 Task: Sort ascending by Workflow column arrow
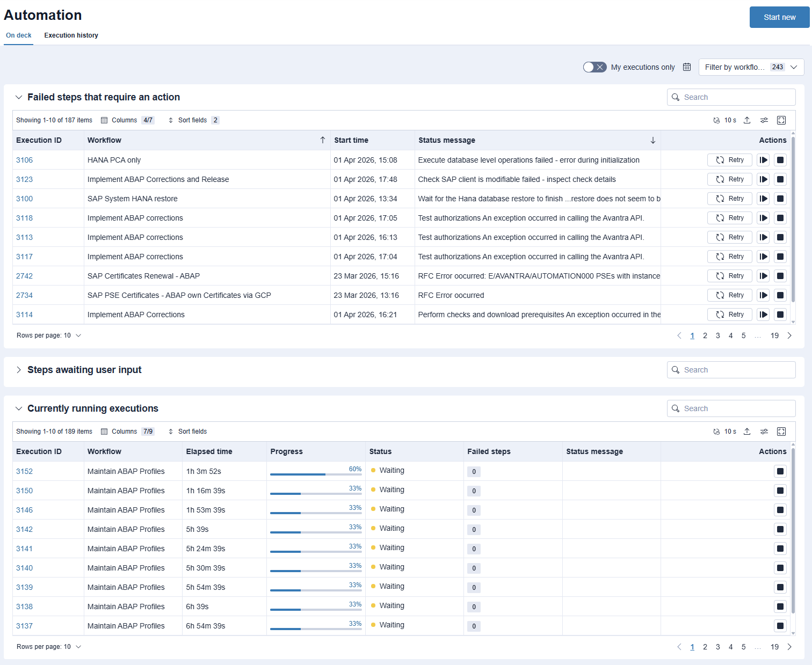[323, 140]
